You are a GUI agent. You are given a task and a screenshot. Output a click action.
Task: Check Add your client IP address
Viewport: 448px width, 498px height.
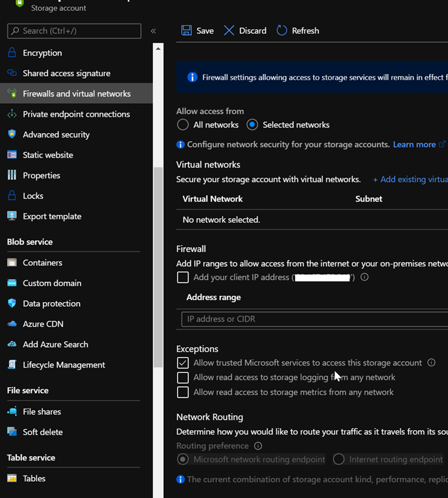(x=183, y=278)
